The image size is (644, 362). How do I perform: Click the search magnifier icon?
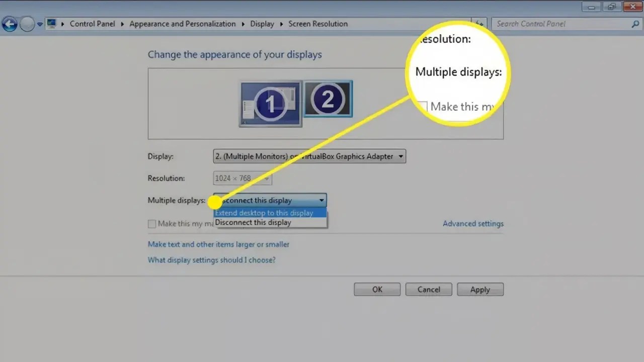[x=635, y=24]
